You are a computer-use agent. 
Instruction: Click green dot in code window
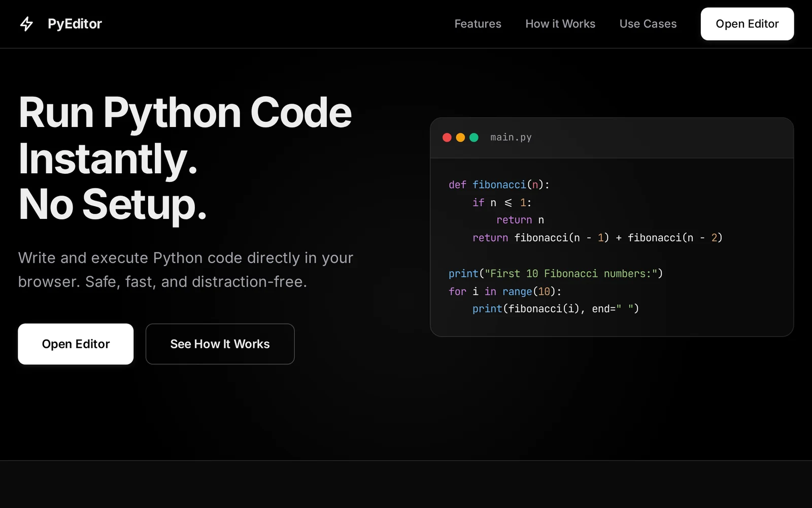tap(474, 138)
